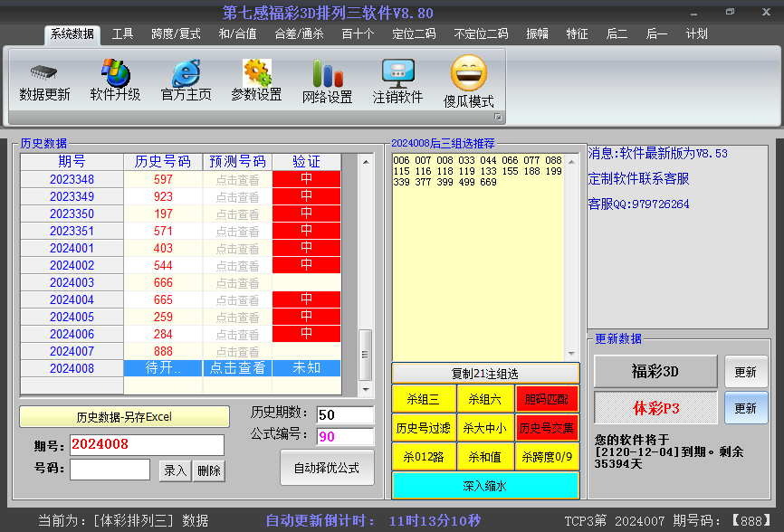Open the 百十个 tab
Image resolution: width=784 pixels, height=532 pixels.
tap(358, 34)
